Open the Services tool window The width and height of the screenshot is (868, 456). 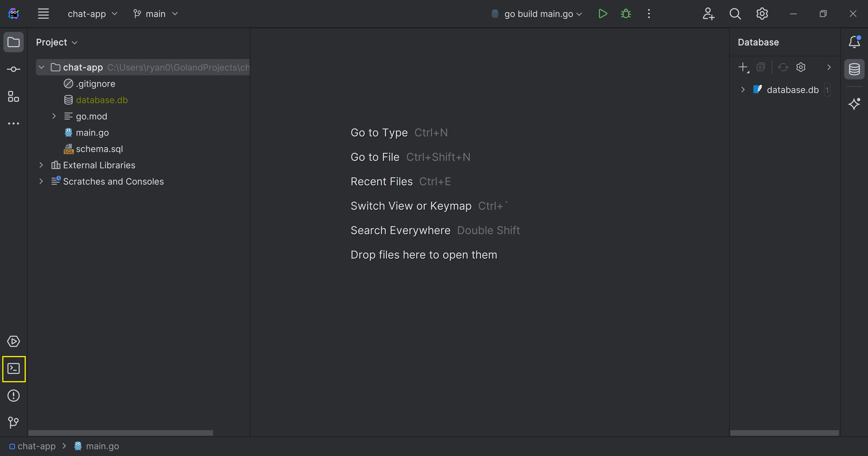pos(14,341)
